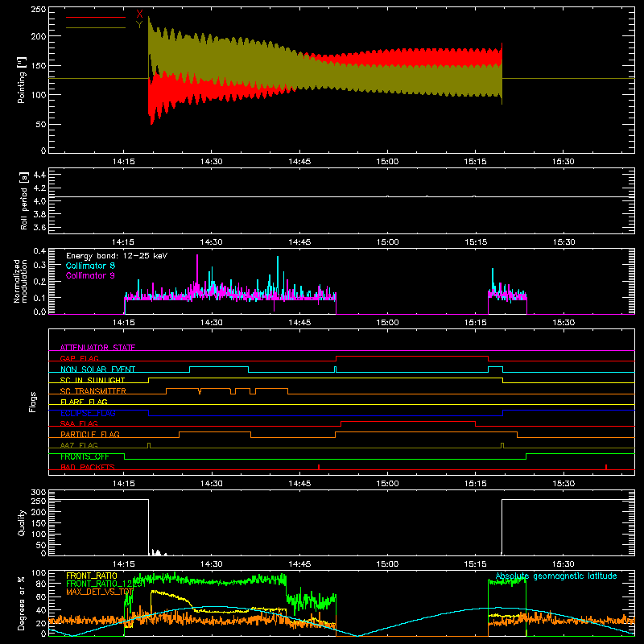Select the Flags axis label
Viewport: 644px width, 644px height.
[x=33, y=402]
